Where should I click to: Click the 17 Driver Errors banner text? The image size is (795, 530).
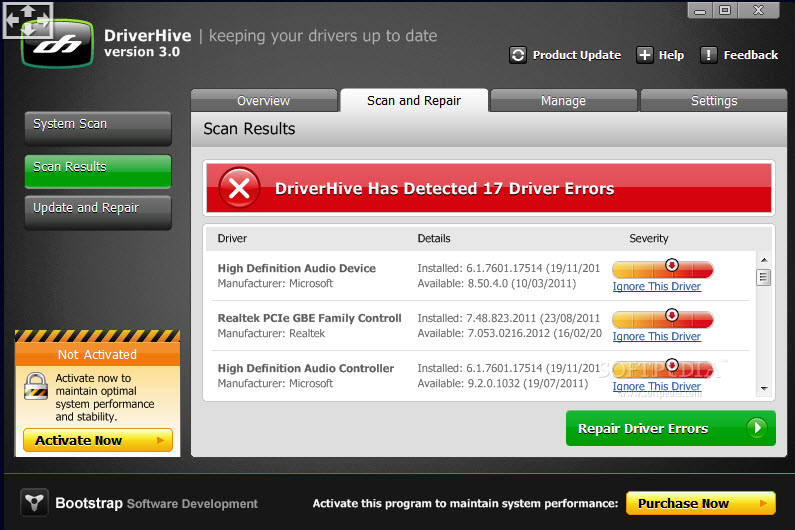445,189
